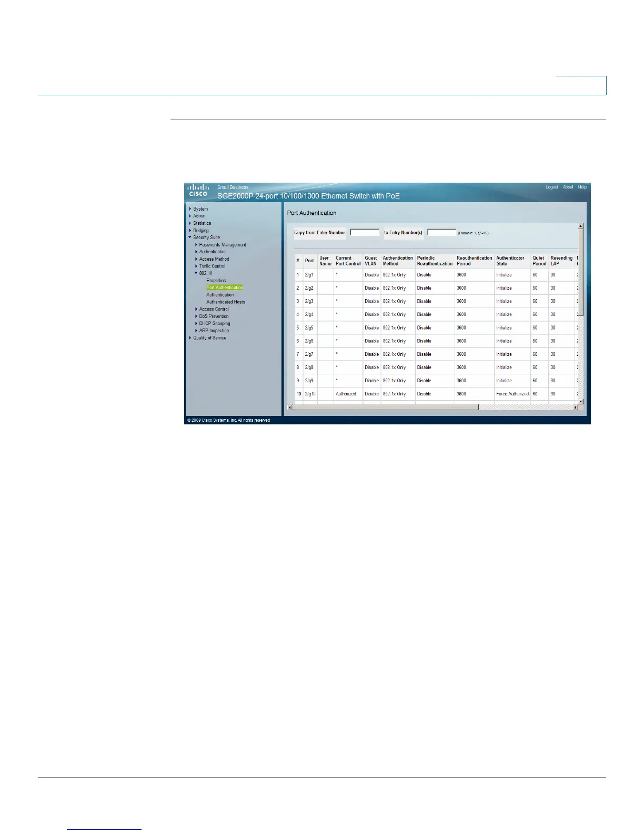Select the 802.1X node

click(206, 273)
